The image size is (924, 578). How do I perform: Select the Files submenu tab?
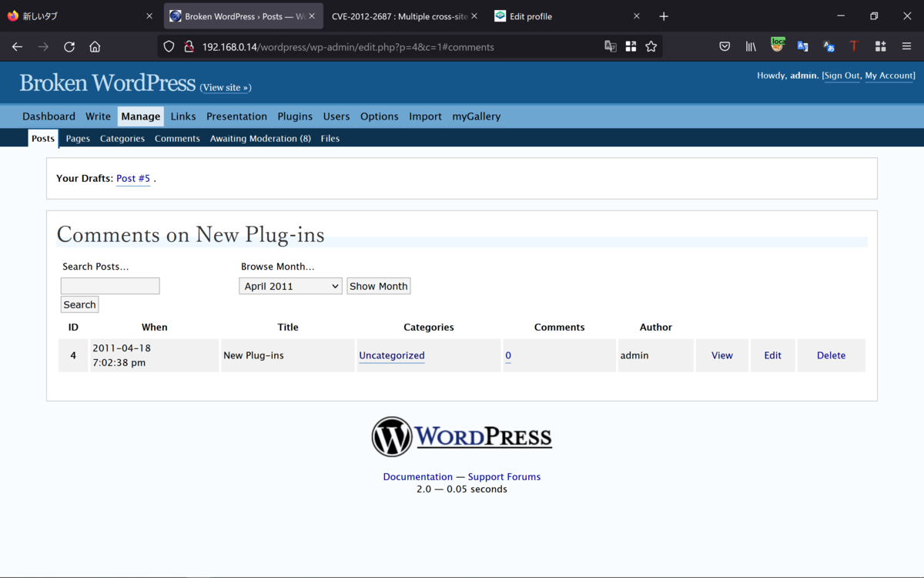coord(330,139)
